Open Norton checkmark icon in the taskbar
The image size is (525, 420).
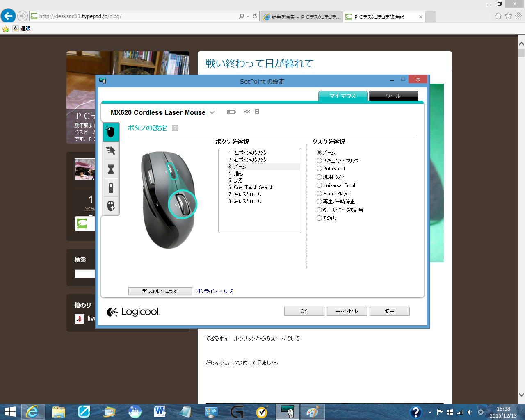[262, 411]
